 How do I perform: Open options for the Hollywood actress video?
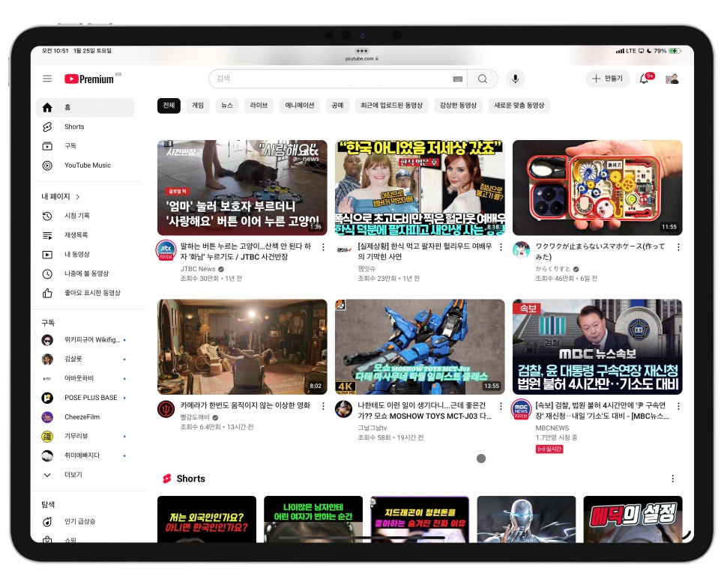point(501,247)
